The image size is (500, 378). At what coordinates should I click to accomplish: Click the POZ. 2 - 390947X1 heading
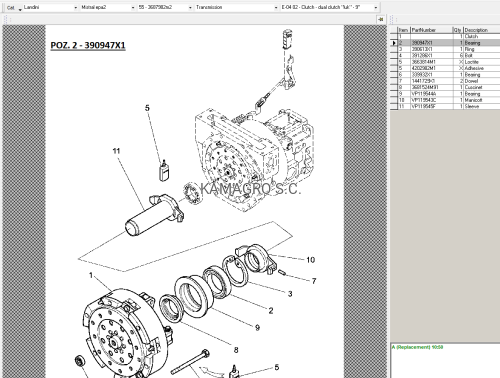(x=88, y=45)
